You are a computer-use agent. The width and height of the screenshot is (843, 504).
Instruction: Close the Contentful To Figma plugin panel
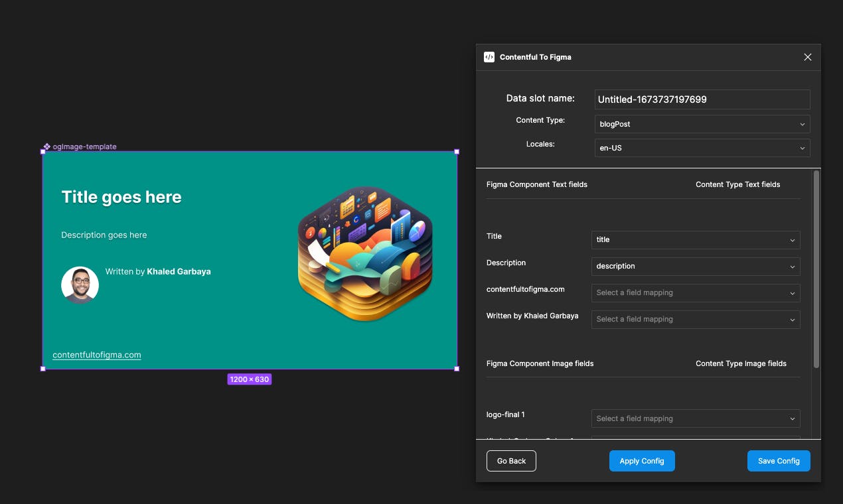tap(808, 57)
